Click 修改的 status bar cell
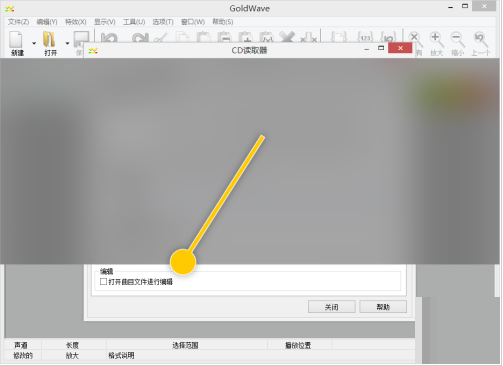 (x=23, y=355)
